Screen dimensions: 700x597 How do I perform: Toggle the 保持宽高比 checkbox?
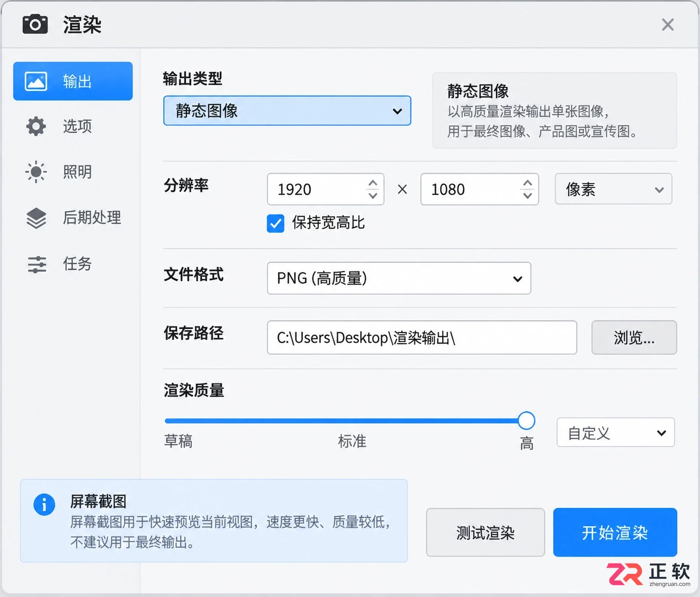(x=276, y=224)
